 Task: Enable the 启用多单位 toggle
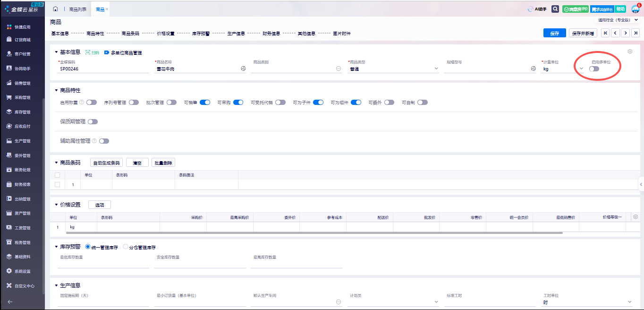(x=594, y=69)
